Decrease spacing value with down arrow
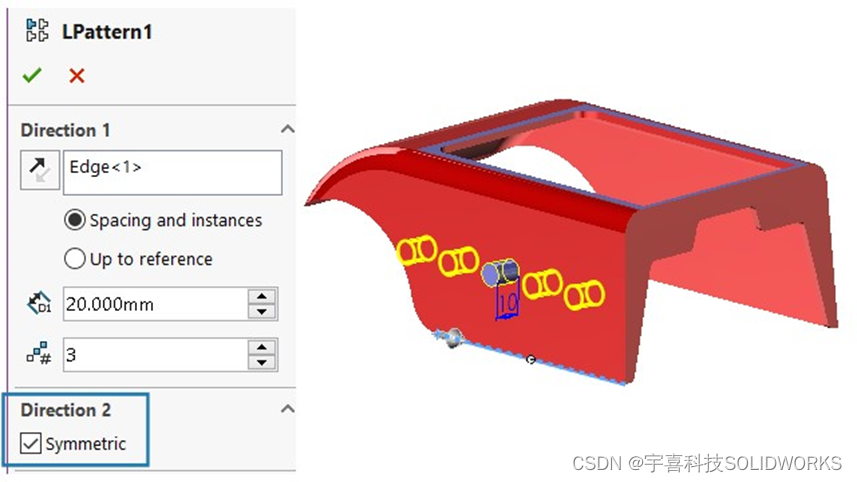This screenshot has width=857, height=482. [x=262, y=311]
